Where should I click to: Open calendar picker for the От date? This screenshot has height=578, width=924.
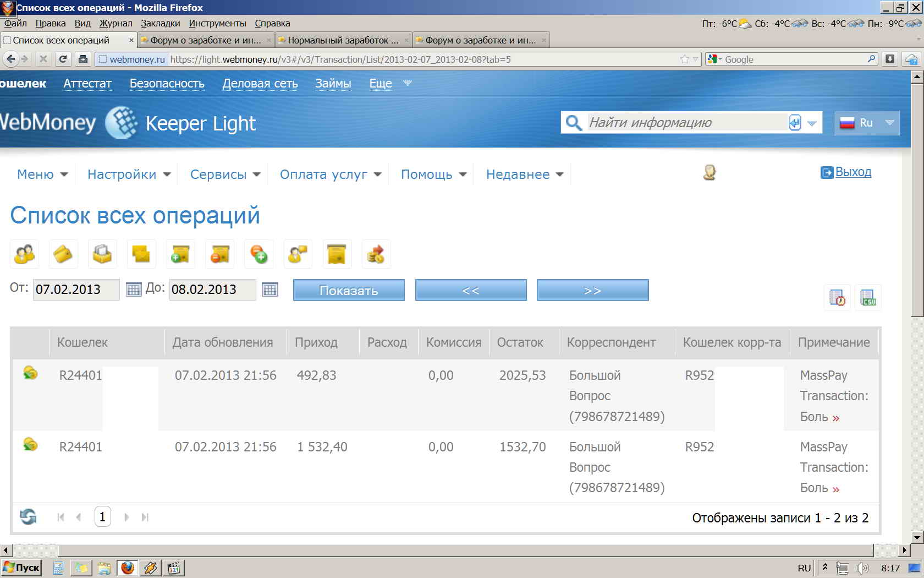(134, 290)
